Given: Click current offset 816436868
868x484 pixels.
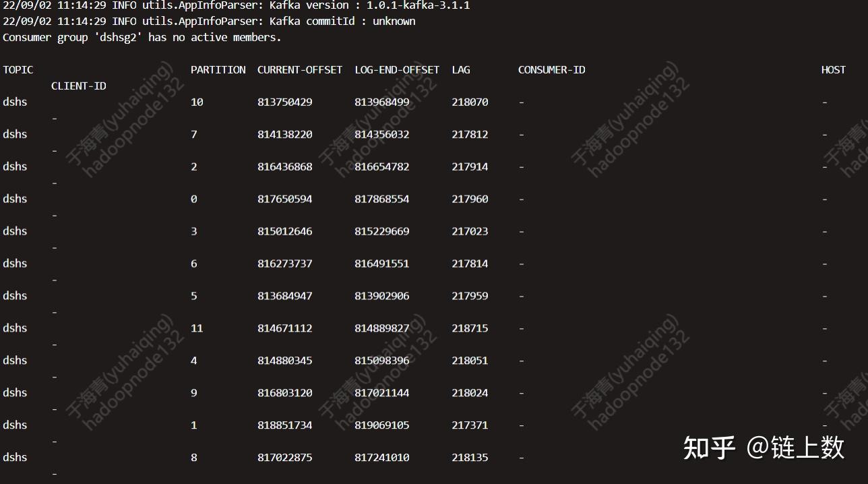Looking at the screenshot, I should click(285, 167).
